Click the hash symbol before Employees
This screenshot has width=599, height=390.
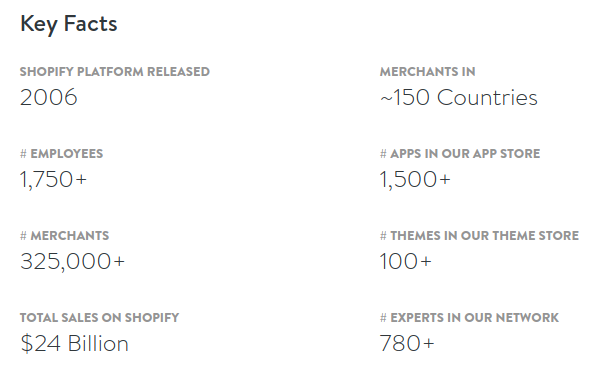point(23,154)
